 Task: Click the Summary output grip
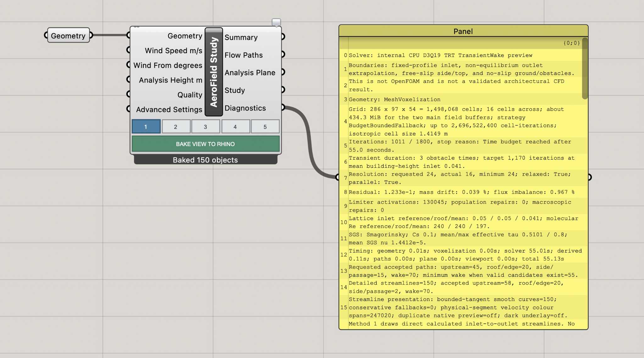click(283, 37)
